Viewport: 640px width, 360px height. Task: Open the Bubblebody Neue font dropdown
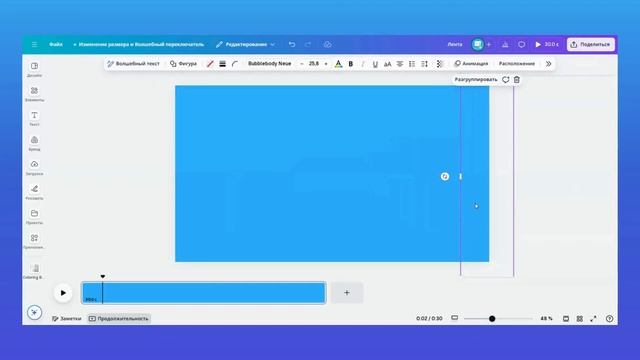pyautogui.click(x=269, y=64)
